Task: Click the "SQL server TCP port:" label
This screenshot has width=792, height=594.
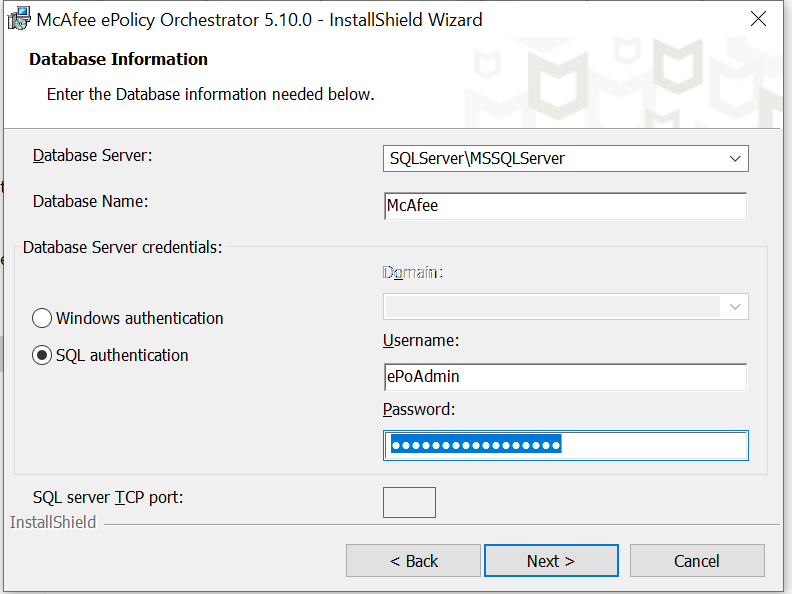Action: [108, 496]
